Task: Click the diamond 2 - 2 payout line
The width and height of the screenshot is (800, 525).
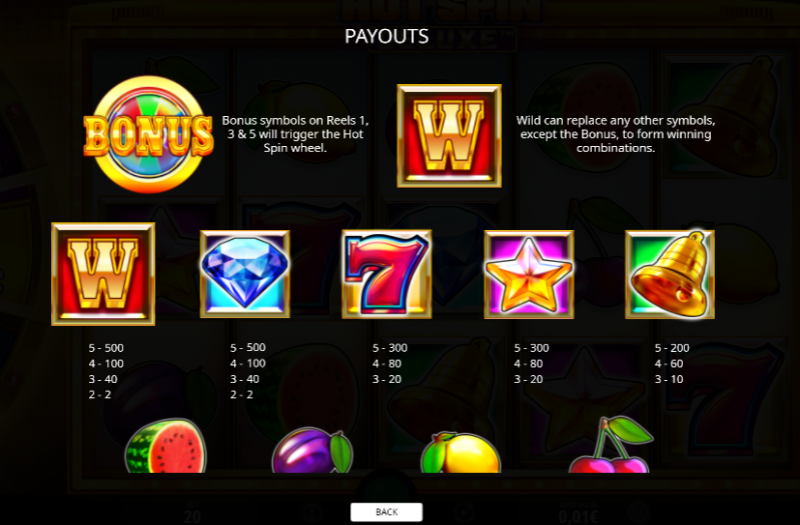Action: 242,394
